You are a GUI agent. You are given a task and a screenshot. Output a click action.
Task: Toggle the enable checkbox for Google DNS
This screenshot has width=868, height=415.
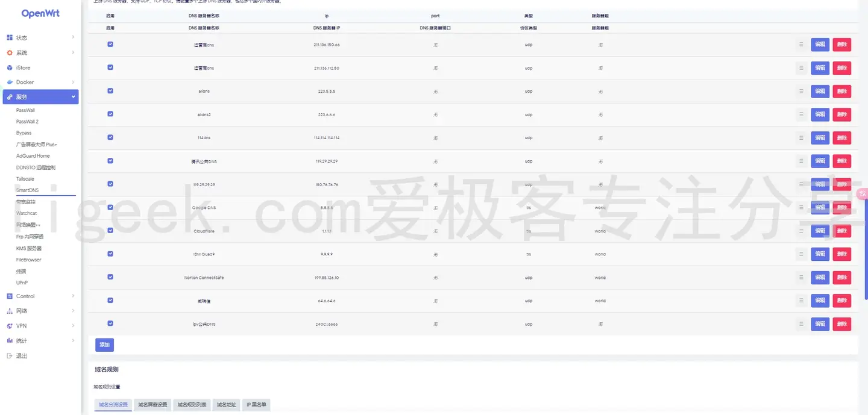[110, 207]
